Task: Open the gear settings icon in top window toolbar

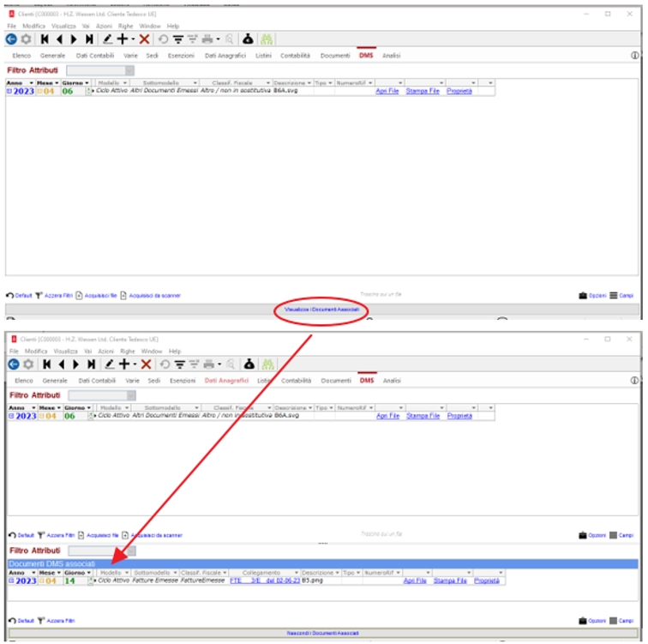Action: [26, 39]
